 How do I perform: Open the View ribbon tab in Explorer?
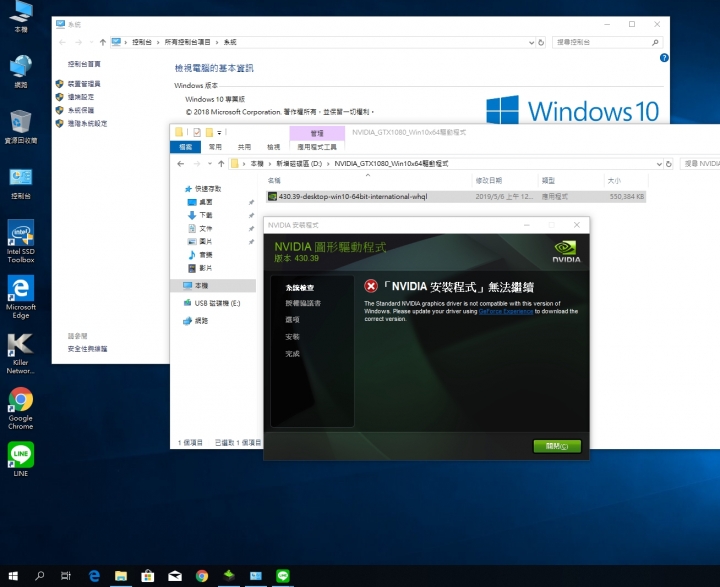point(274,147)
